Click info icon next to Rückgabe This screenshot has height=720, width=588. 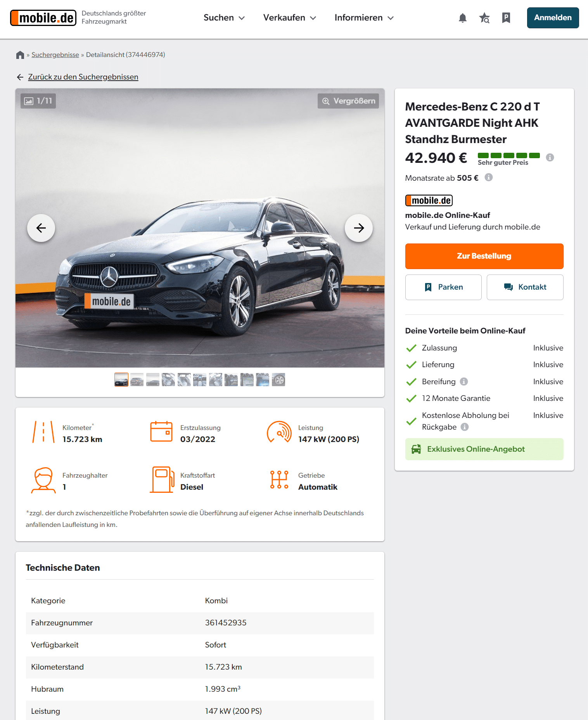465,427
